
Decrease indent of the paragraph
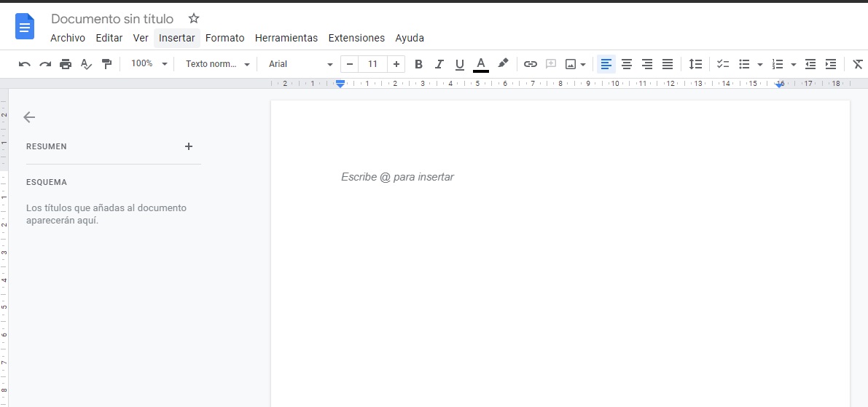(x=810, y=64)
